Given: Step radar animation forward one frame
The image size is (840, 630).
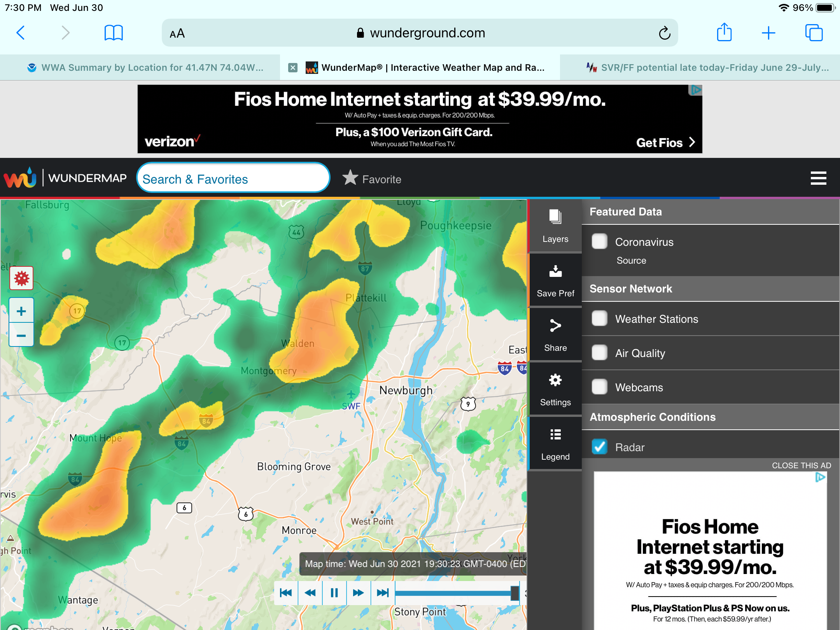Looking at the screenshot, I should point(358,593).
